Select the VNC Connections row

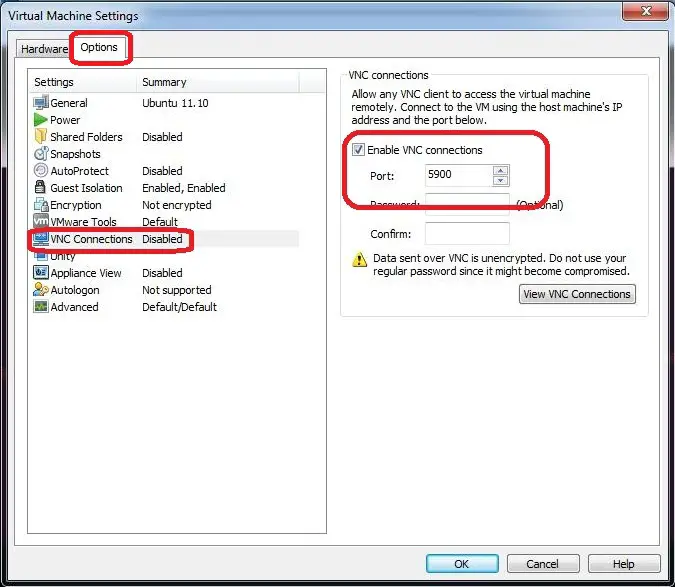pos(165,239)
